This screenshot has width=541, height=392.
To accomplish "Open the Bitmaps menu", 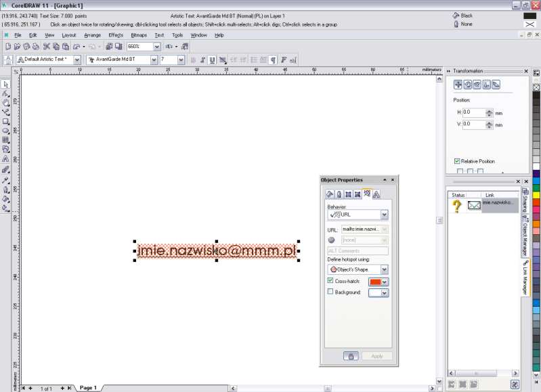I will tap(138, 35).
